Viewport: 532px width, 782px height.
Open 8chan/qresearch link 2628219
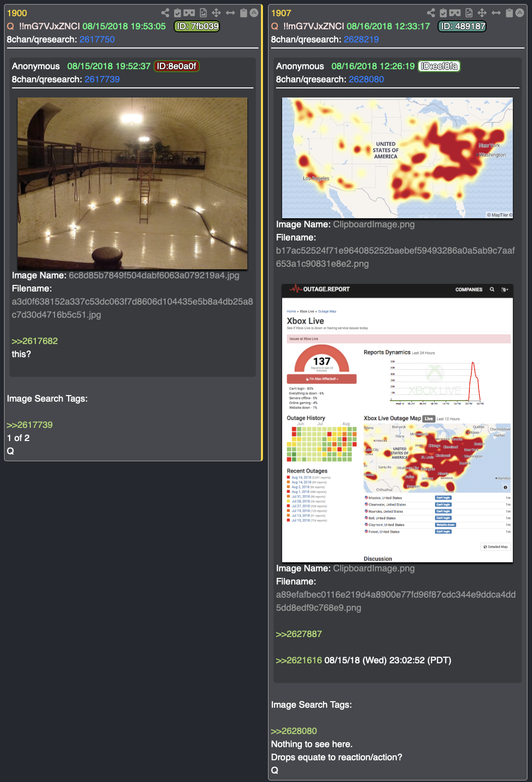tap(361, 39)
